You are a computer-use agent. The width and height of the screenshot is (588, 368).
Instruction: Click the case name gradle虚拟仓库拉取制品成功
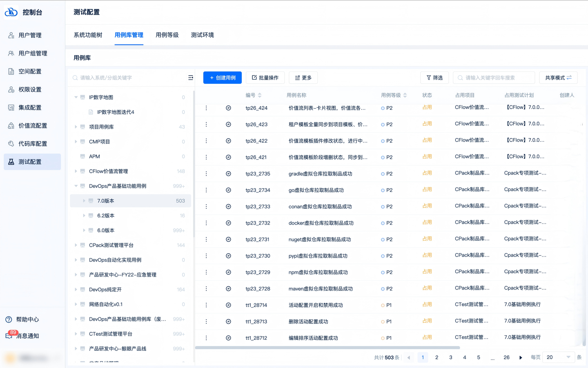click(x=321, y=174)
